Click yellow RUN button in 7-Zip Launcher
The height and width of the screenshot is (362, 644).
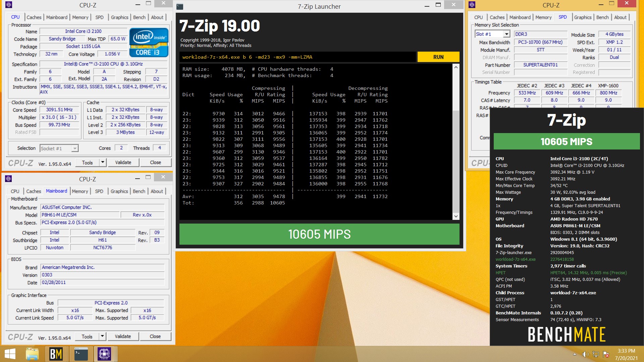tap(438, 57)
